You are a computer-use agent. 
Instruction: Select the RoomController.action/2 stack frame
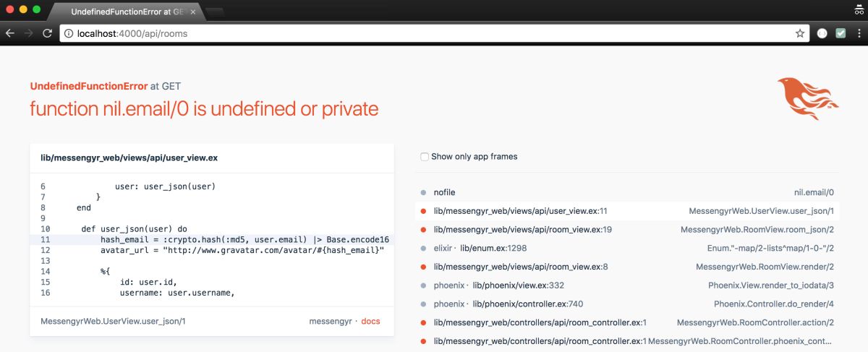tap(626, 322)
